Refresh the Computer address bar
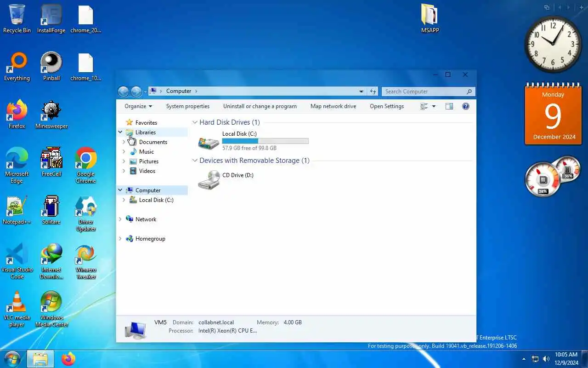 373,92
